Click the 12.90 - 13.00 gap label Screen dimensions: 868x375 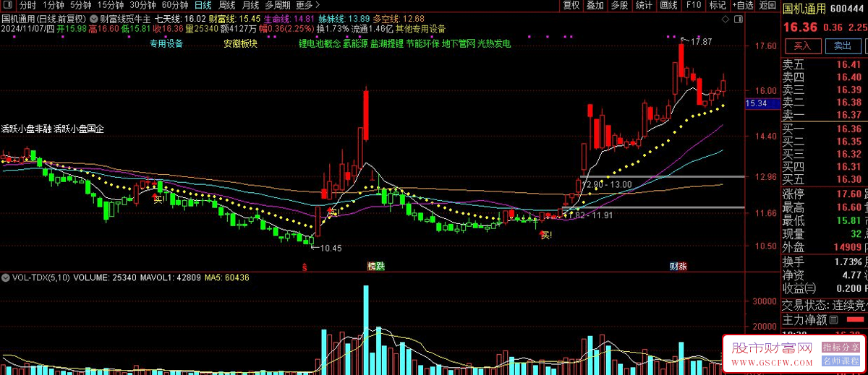click(607, 185)
